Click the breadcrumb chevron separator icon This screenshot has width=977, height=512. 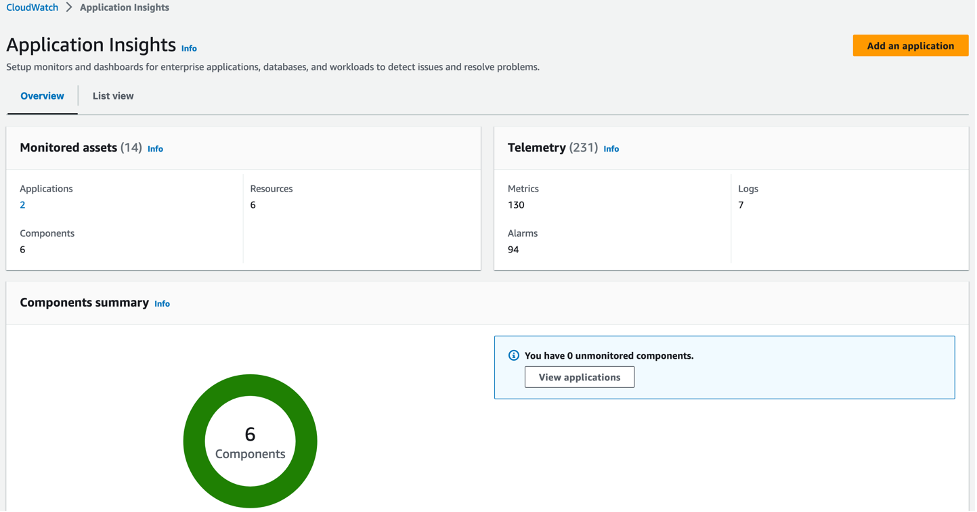click(69, 7)
